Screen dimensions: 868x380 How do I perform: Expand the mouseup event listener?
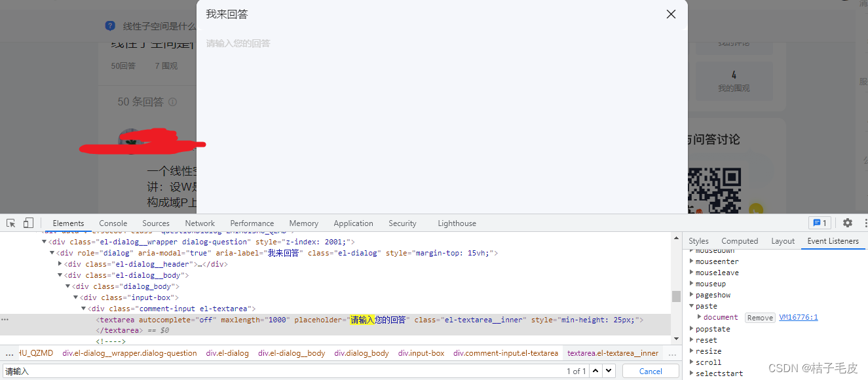point(691,284)
